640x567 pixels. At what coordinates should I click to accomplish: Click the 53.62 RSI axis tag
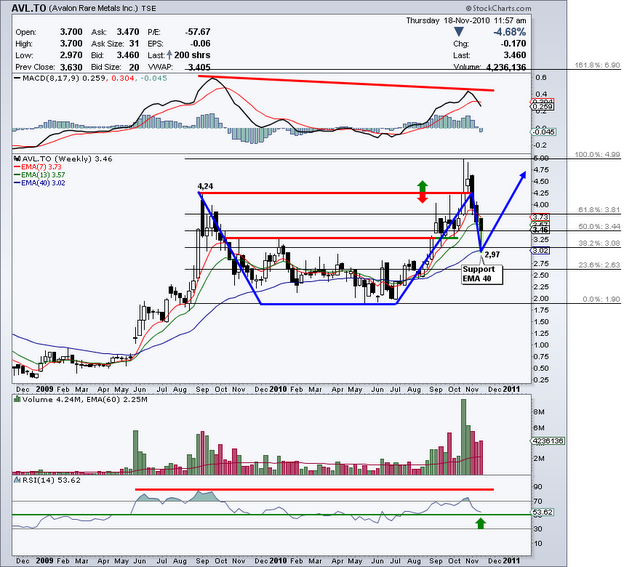543,512
